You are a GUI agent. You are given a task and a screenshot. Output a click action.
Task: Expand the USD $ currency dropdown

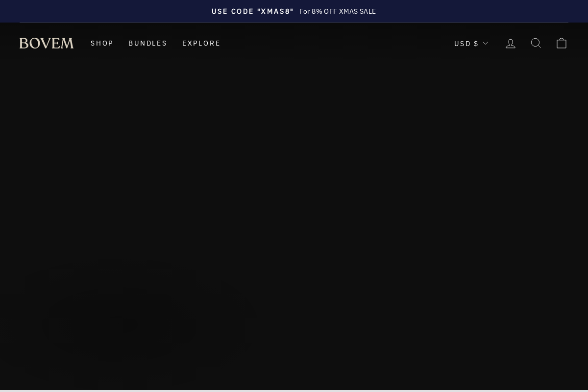pos(470,43)
